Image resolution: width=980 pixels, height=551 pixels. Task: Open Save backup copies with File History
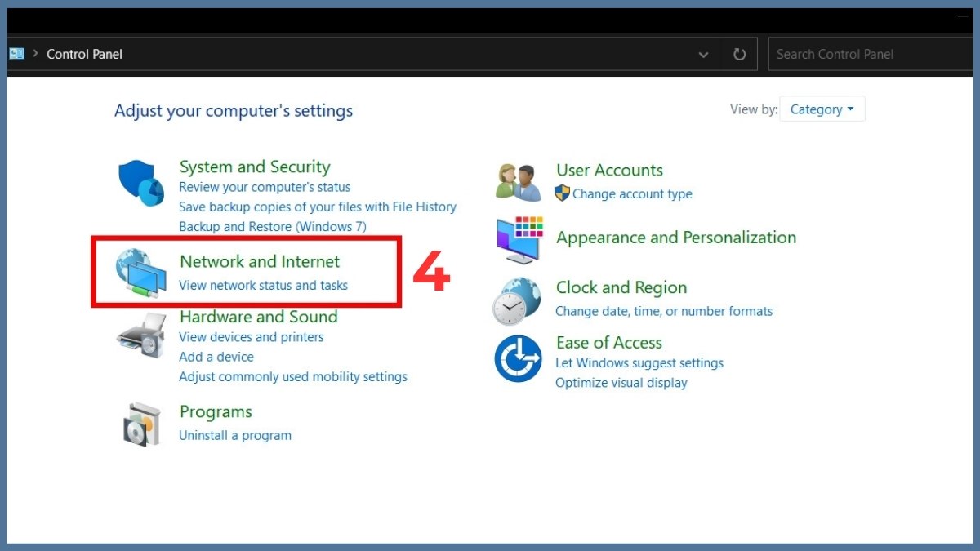click(318, 207)
